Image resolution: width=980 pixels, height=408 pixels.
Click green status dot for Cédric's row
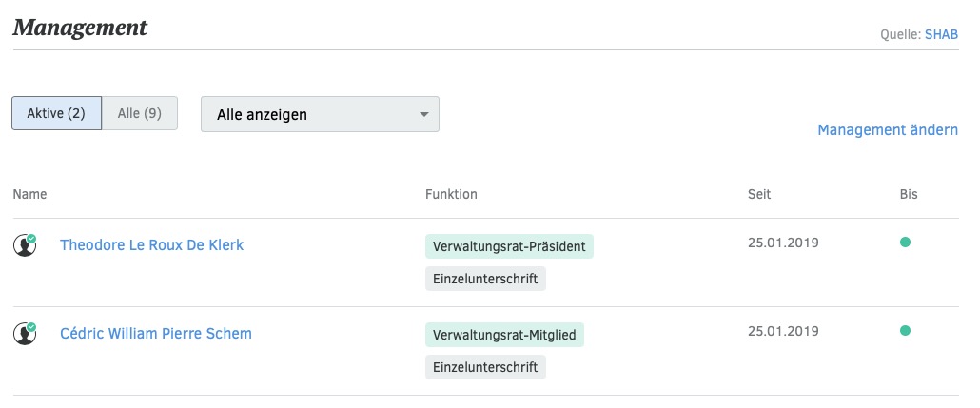pos(905,331)
